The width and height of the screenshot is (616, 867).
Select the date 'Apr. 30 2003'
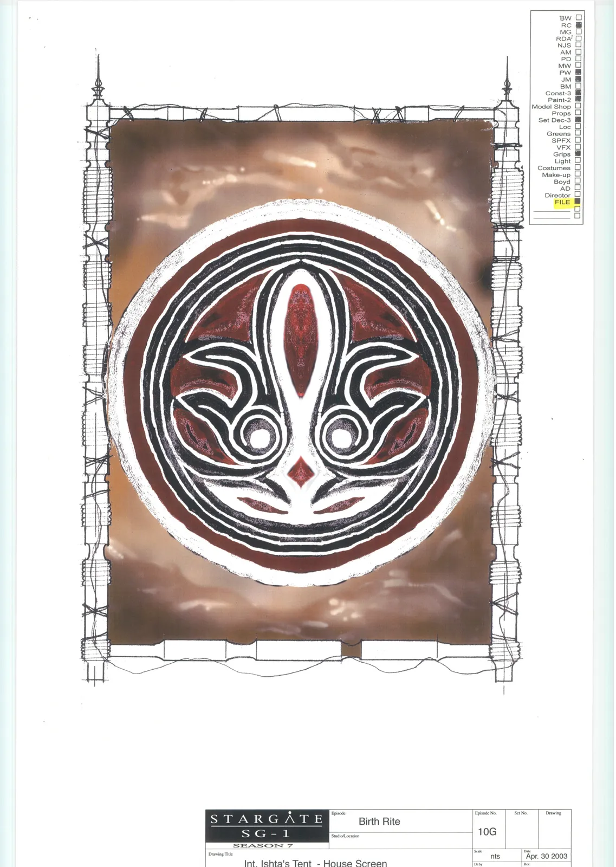click(547, 856)
